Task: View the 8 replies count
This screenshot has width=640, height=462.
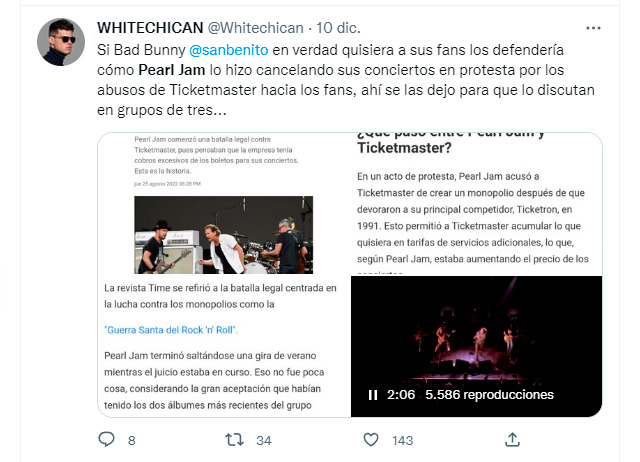Action: [x=131, y=440]
